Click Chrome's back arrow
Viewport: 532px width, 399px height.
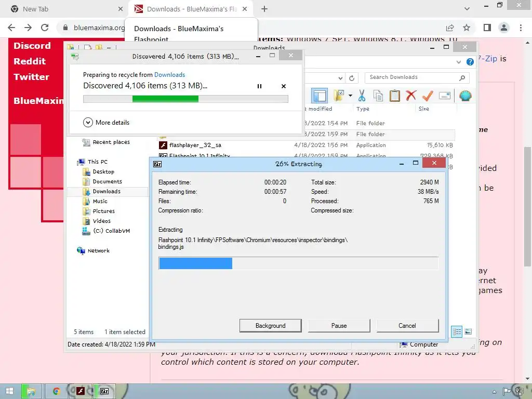[11, 28]
